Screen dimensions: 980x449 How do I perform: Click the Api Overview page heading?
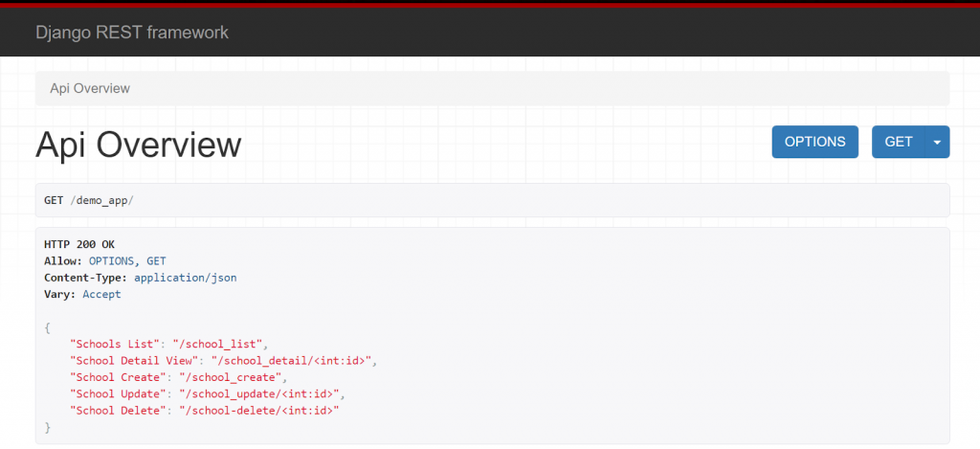[x=138, y=145]
